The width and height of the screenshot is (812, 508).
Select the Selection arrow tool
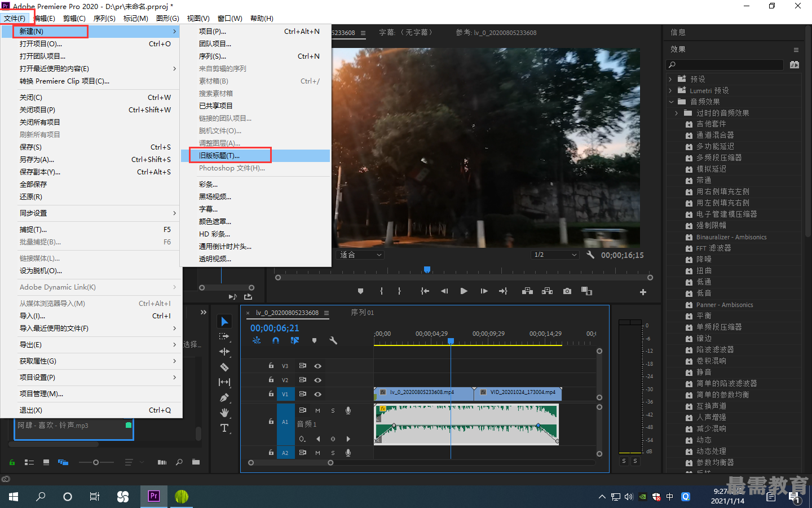click(x=224, y=321)
